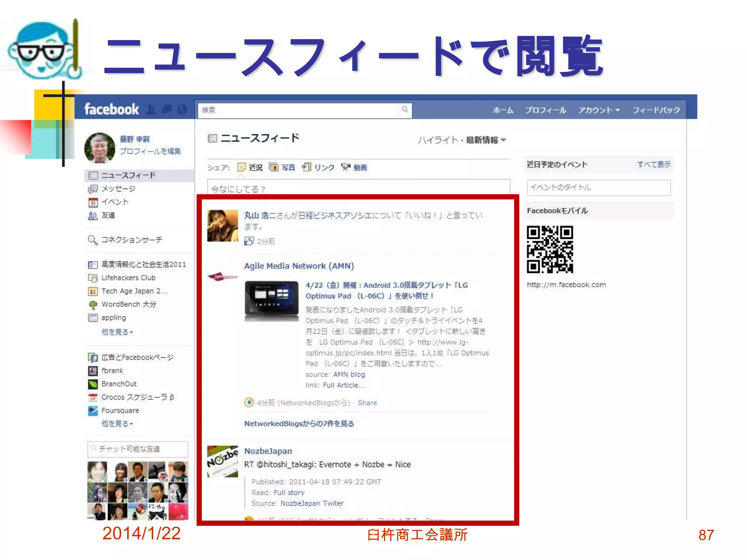The width and height of the screenshot is (747, 560).
Task: Click the 動画 video share icon
Action: coord(346,167)
